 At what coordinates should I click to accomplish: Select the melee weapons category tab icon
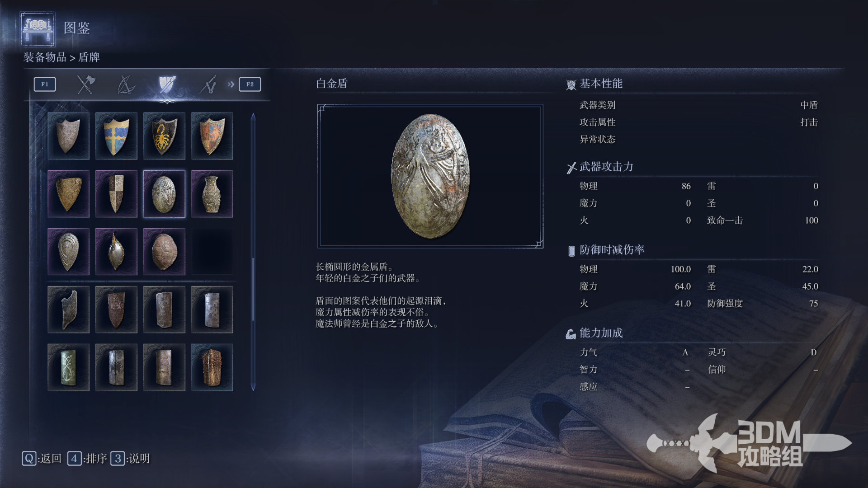click(x=85, y=84)
